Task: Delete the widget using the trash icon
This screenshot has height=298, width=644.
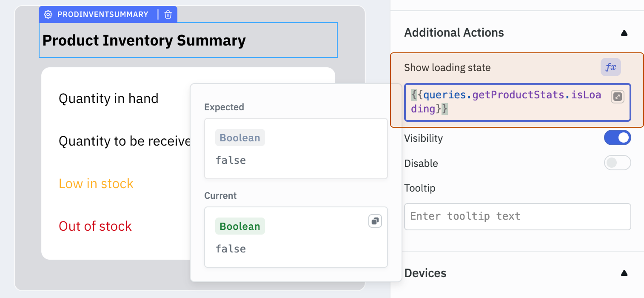Action: tap(168, 14)
